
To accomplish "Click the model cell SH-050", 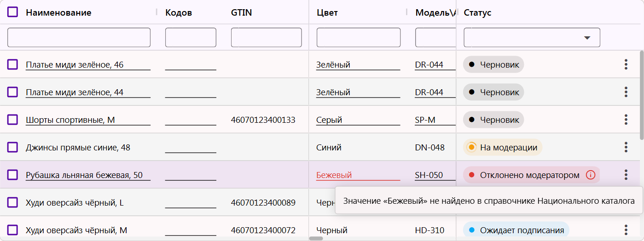I will click(435, 175).
